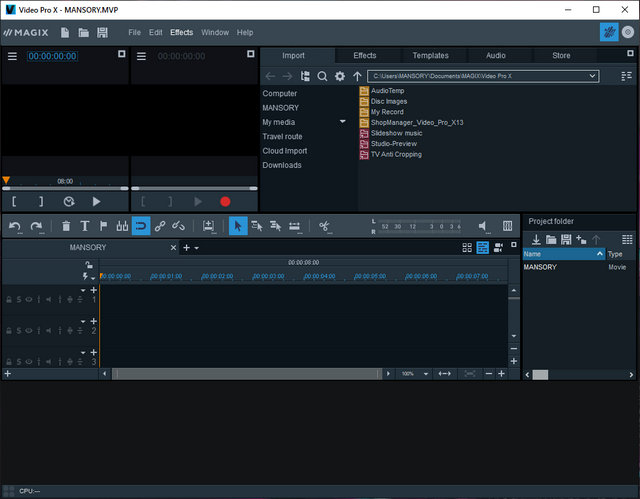The width and height of the screenshot is (640, 499).
Task: Open the file path dropdown in Import
Action: [592, 76]
